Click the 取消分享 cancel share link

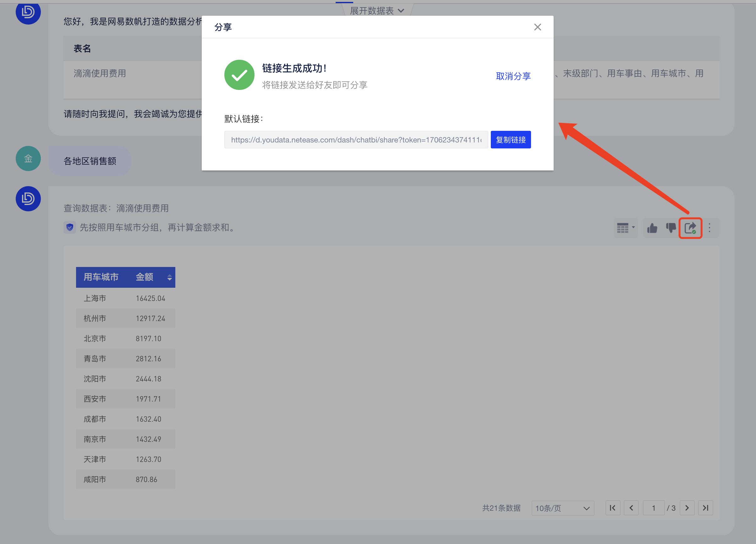[513, 76]
